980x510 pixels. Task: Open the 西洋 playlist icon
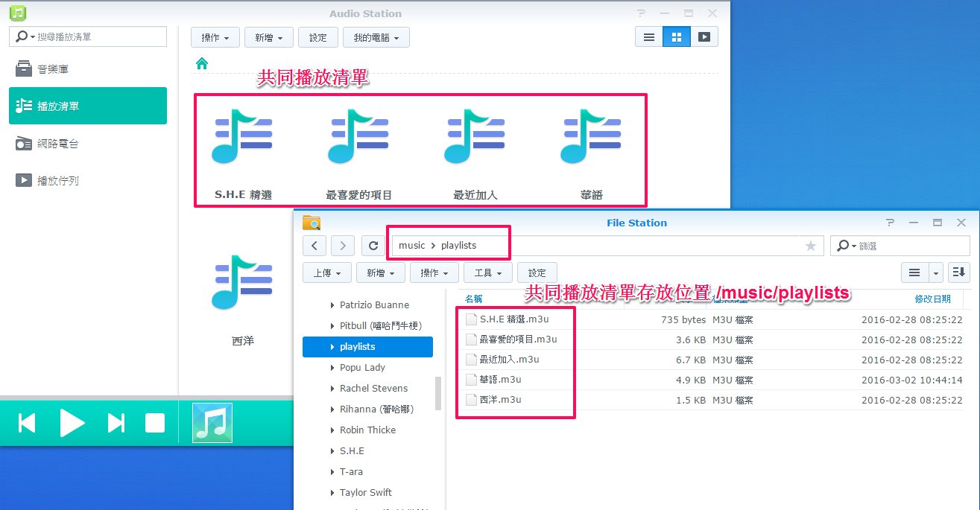(x=243, y=282)
